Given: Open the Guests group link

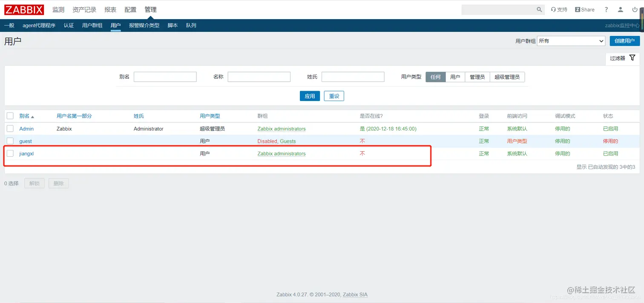Looking at the screenshot, I should pyautogui.click(x=288, y=141).
